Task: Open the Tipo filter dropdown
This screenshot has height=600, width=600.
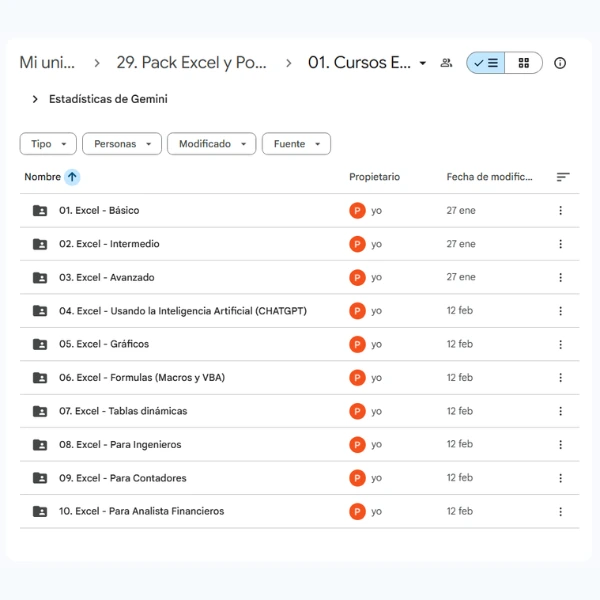Action: (x=48, y=144)
